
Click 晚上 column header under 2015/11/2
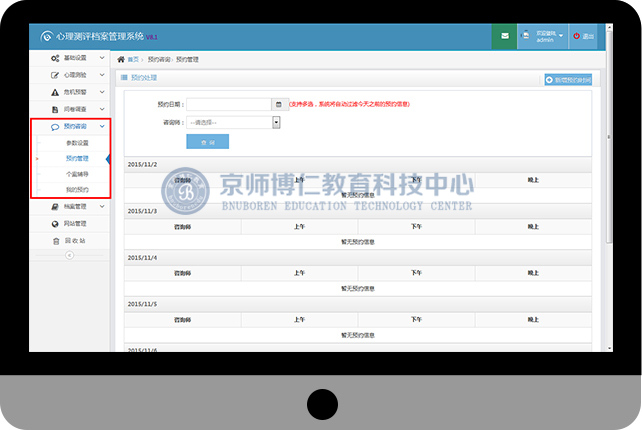(x=533, y=180)
